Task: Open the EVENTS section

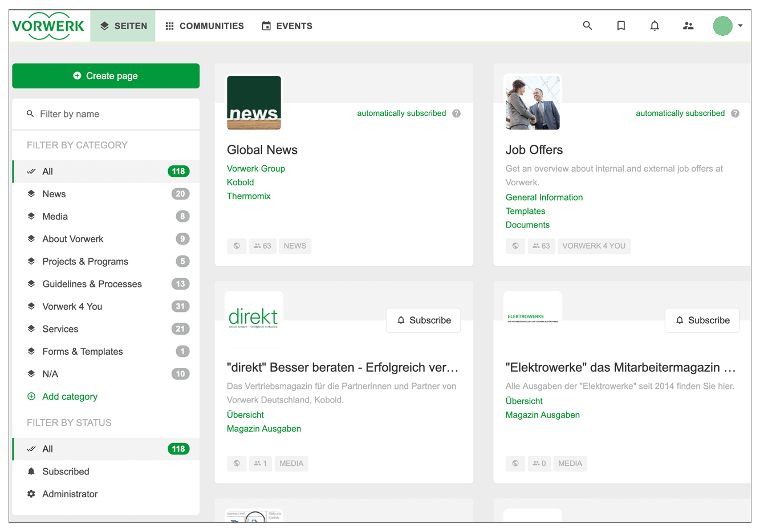Action: [x=287, y=26]
